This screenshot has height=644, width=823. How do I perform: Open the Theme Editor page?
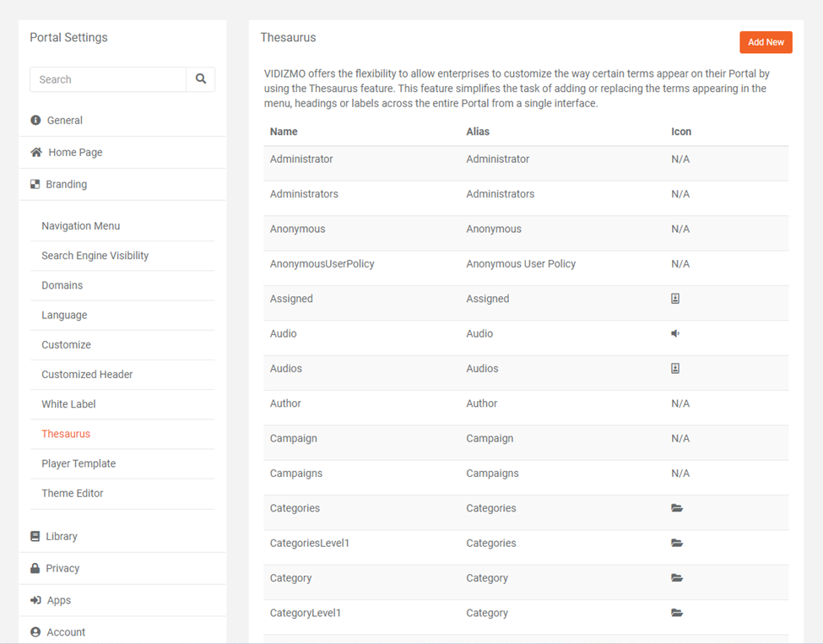73,494
